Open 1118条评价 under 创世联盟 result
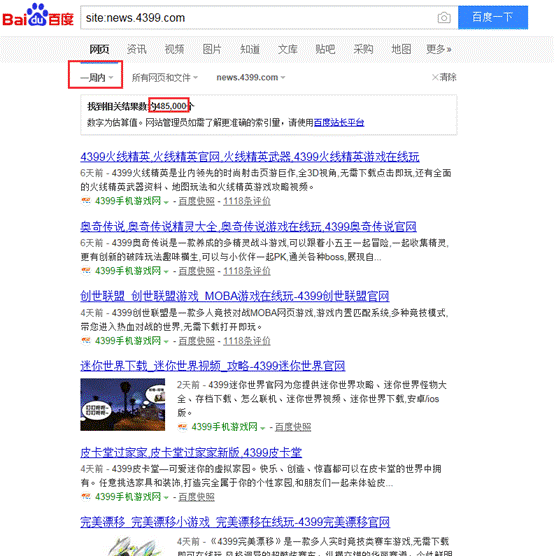The width and height of the screenshot is (554, 556). [247, 341]
